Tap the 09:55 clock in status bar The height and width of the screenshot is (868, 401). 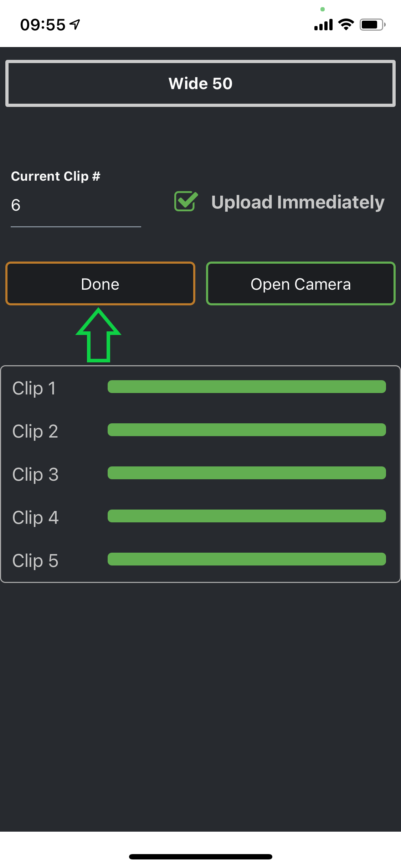pos(43,25)
